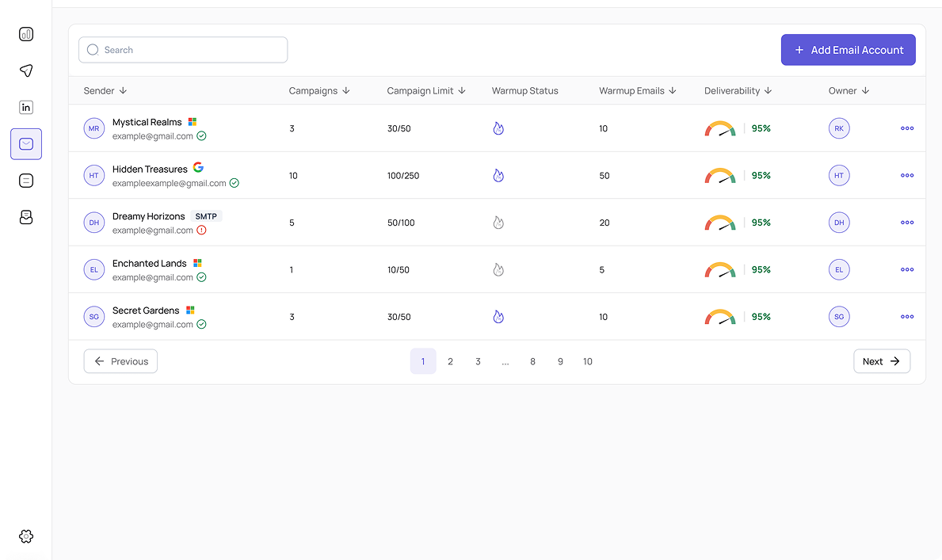Open three-dot menu for Enchanted Lands
The image size is (942, 560).
(x=907, y=270)
